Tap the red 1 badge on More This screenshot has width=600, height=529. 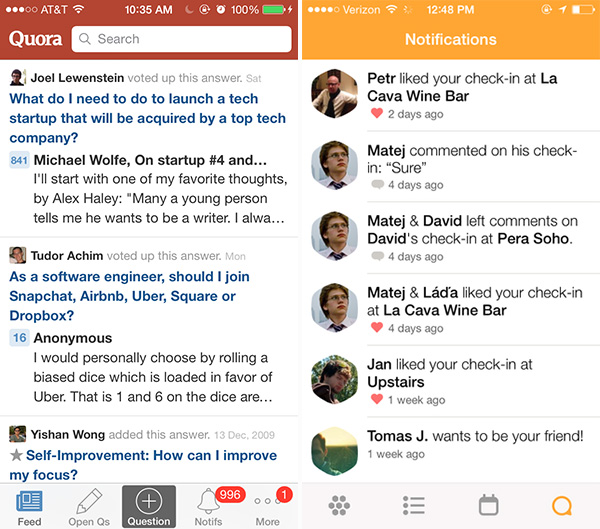click(284, 495)
